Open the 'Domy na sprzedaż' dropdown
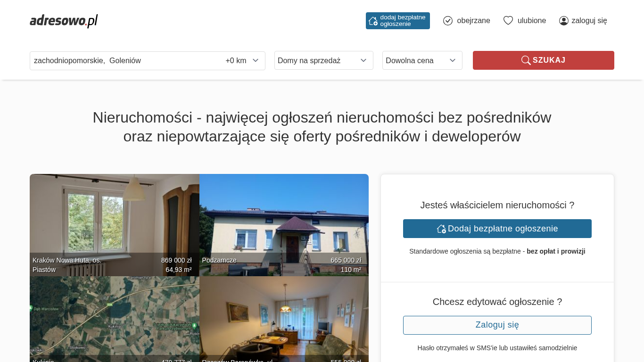 324,60
